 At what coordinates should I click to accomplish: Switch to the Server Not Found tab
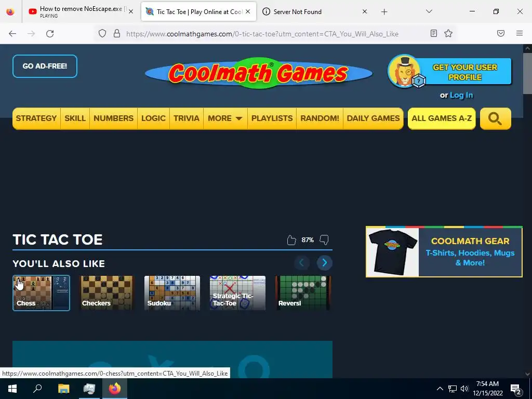(314, 12)
